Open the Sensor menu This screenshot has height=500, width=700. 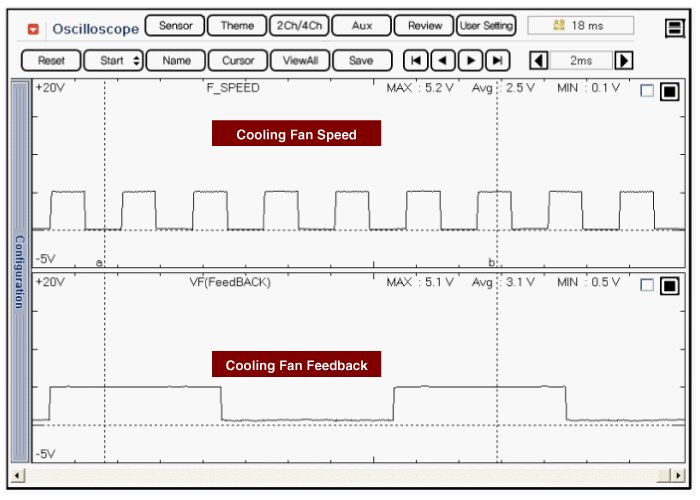point(175,26)
